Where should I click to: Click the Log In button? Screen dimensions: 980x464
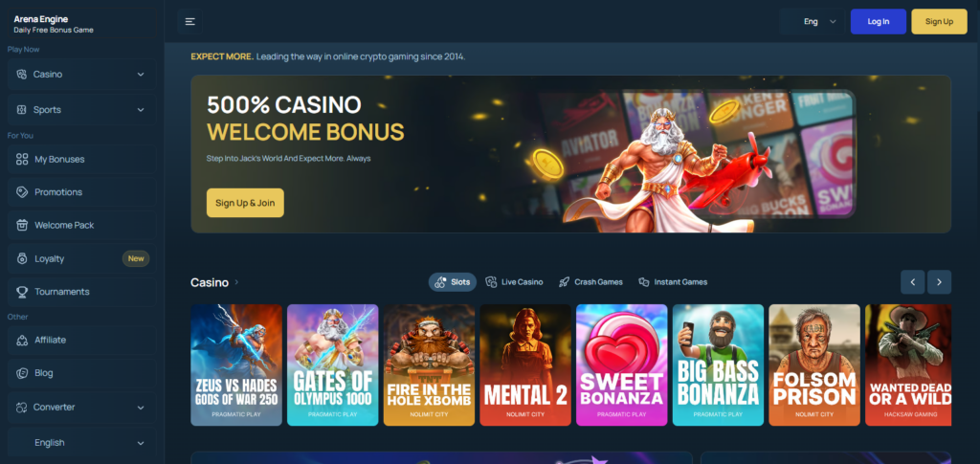(879, 22)
